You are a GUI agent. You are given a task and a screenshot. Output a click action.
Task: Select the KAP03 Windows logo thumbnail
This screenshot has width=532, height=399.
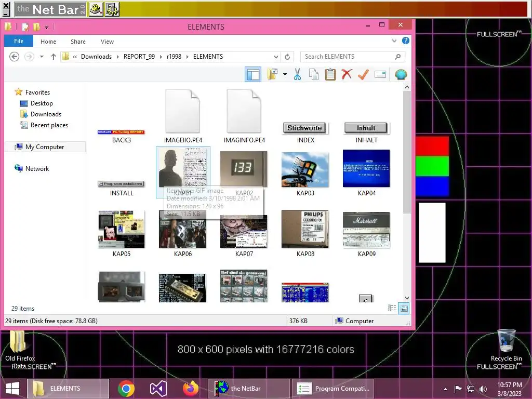pos(305,169)
